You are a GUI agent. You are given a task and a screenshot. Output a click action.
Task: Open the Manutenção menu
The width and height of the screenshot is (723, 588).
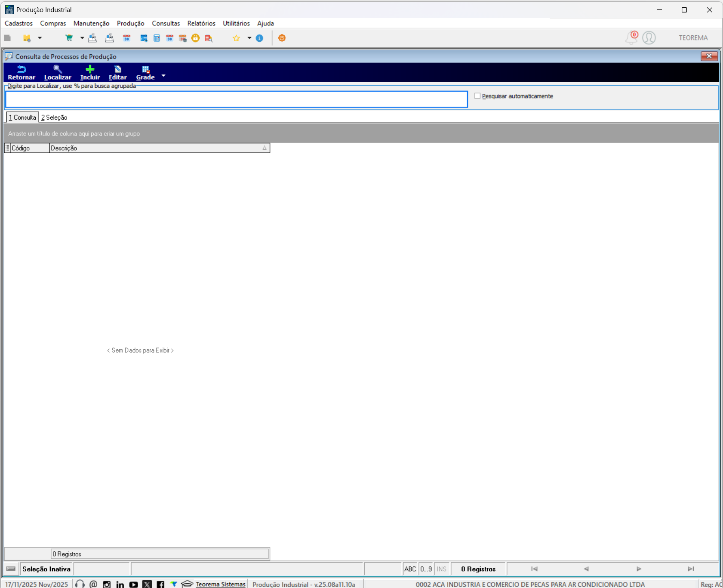tap(91, 23)
